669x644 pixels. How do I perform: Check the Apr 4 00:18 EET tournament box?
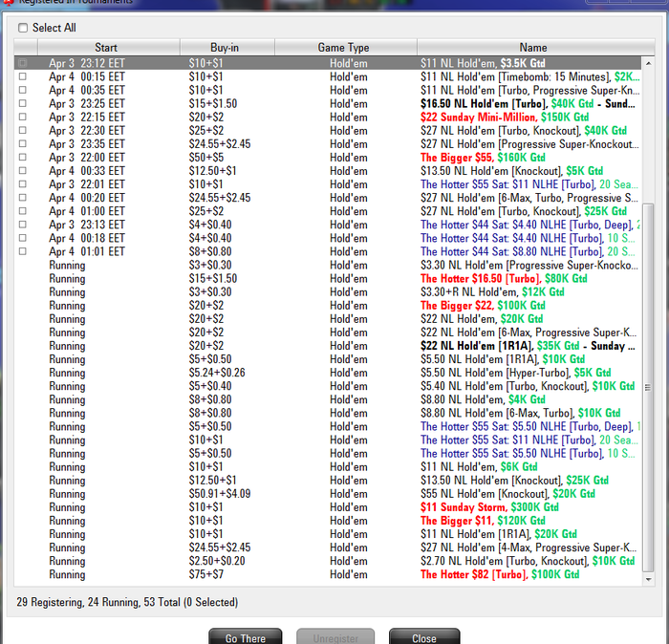[23, 238]
